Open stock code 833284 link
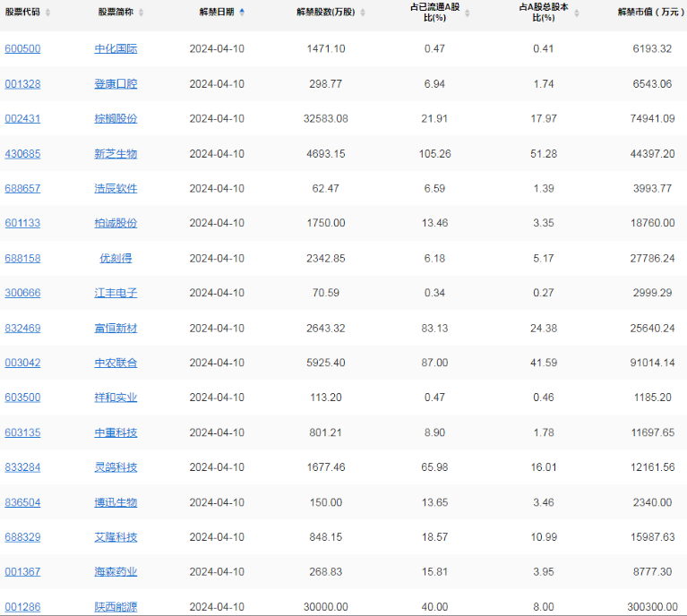The image size is (687, 616). [x=22, y=467]
